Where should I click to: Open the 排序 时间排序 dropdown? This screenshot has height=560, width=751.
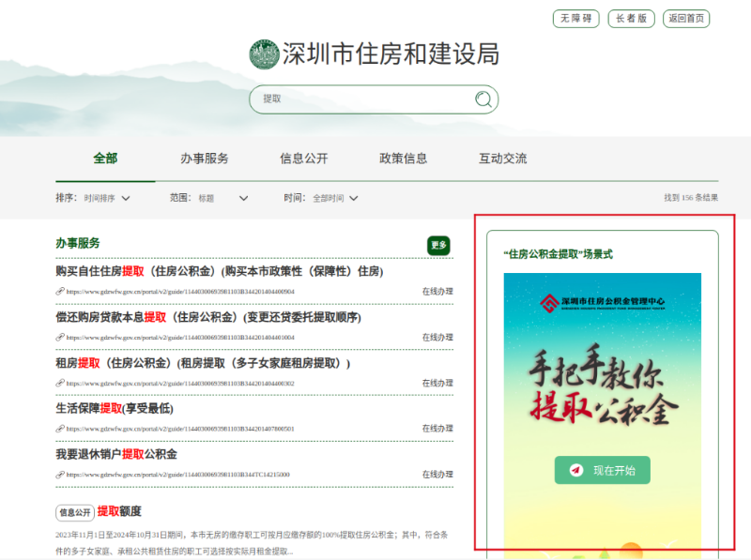click(106, 198)
